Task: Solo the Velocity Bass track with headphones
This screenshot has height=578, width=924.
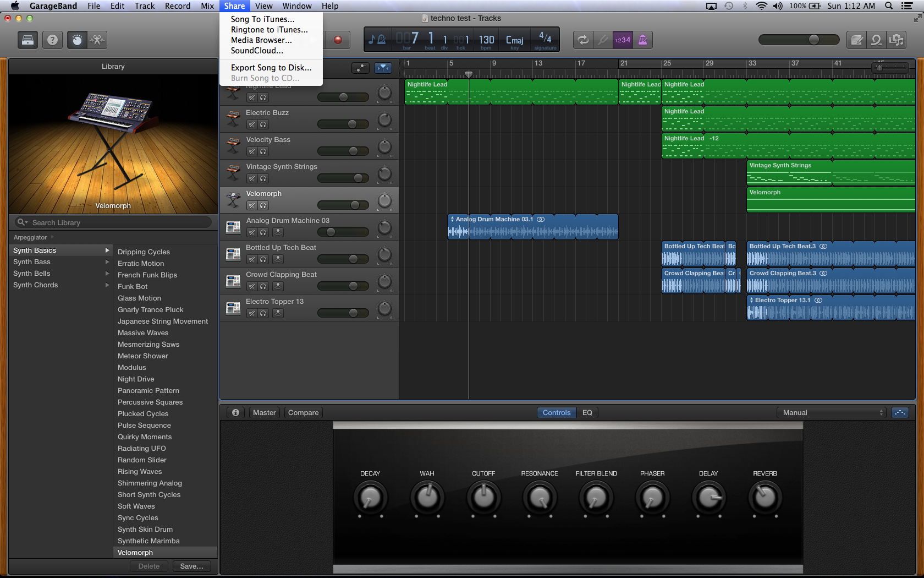Action: tap(263, 151)
